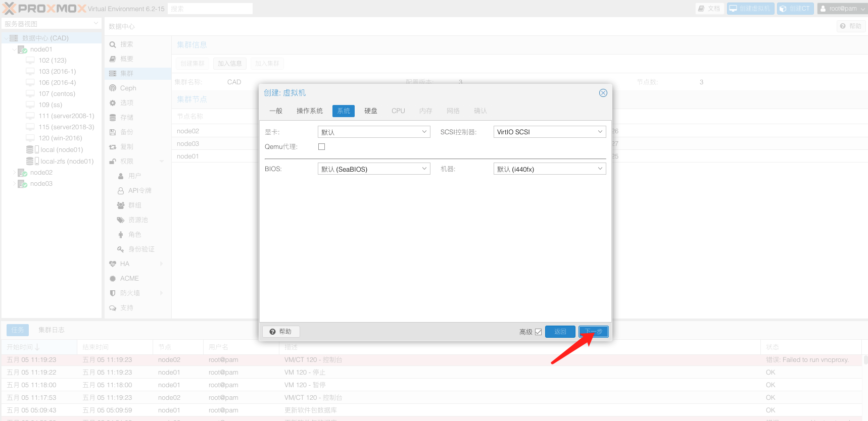Viewport: 868px width, 421px height.
Task: Expand the HA submenu arrow
Action: 162,264
